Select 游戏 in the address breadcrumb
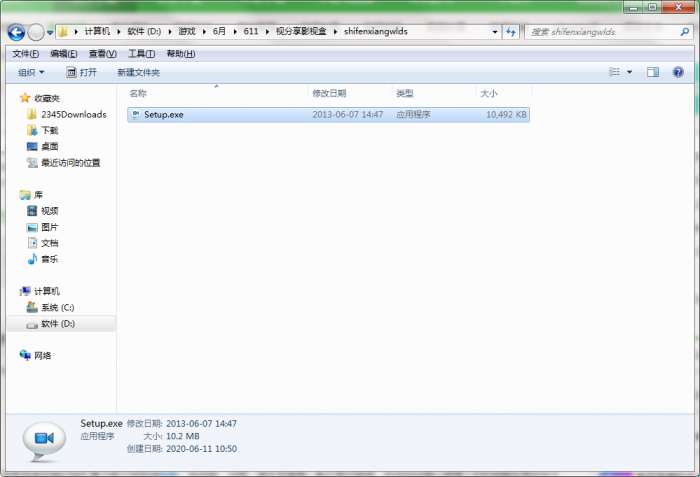The width and height of the screenshot is (700, 477). [x=187, y=31]
